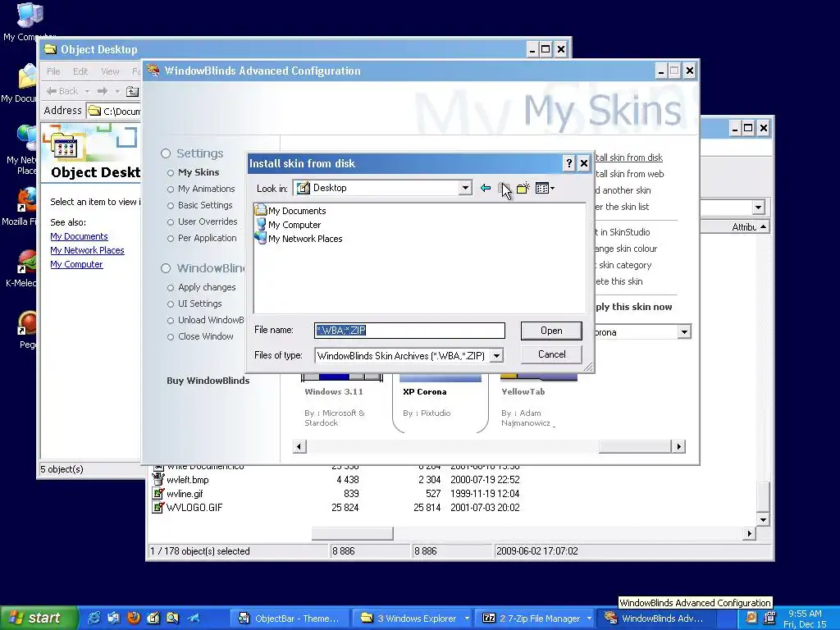
Task: Expand the 3 Windows Explorer taskbar group
Action: pos(467,619)
